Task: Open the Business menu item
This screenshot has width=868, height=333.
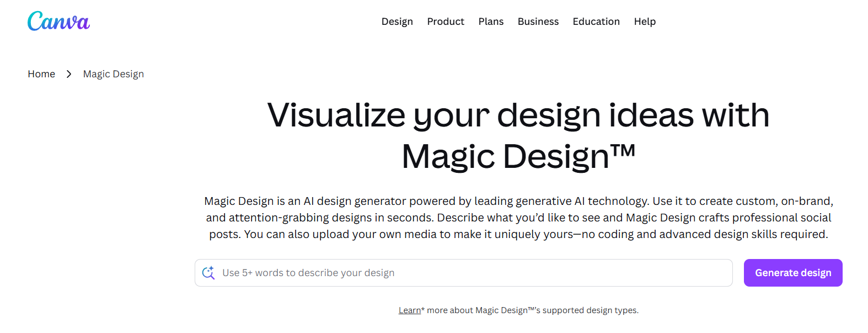Action: [x=538, y=22]
